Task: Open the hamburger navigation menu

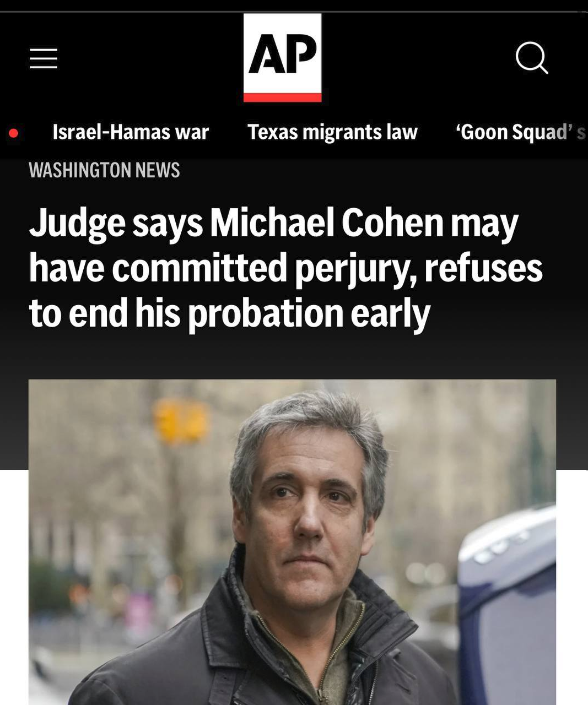Action: (x=44, y=58)
